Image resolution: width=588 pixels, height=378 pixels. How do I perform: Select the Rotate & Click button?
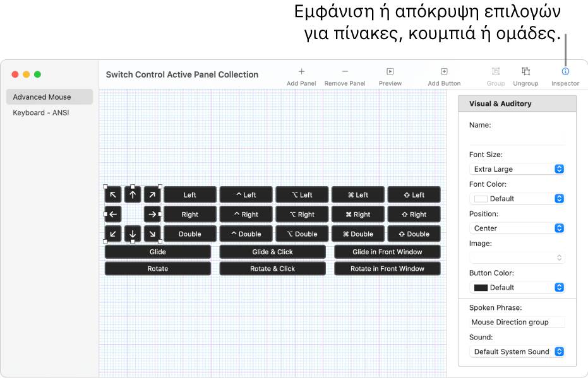pyautogui.click(x=273, y=269)
